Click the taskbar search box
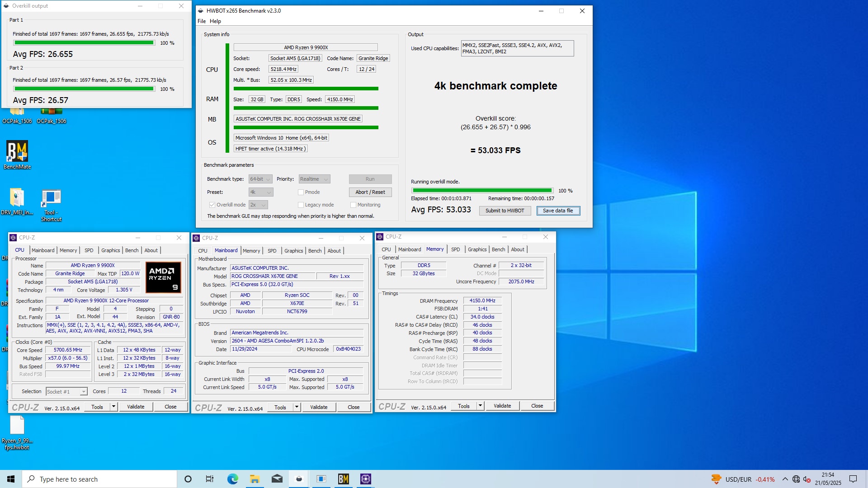This screenshot has height=488, width=868. pyautogui.click(x=99, y=479)
